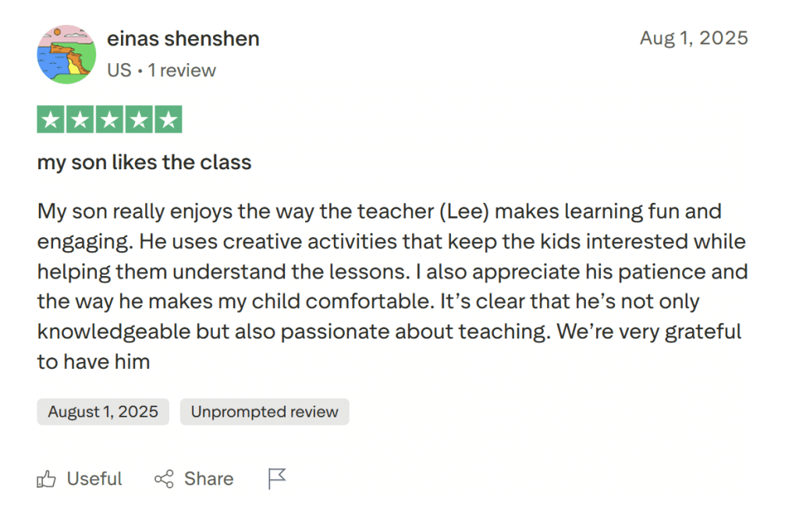Click the August 1, 2025 date tag
Image resolution: width=799 pixels, height=532 pixels.
[102, 411]
